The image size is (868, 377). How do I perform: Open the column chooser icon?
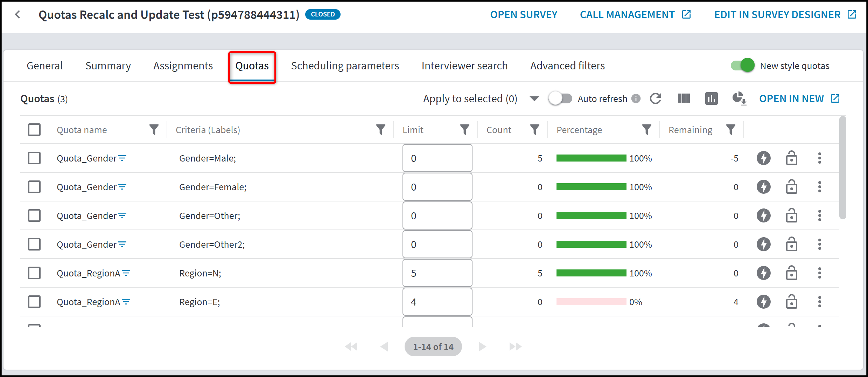pyautogui.click(x=684, y=98)
